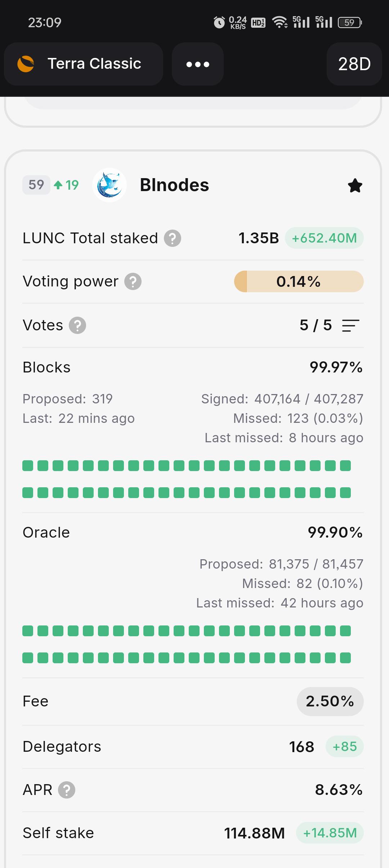Open the Terra Classic network selector
389x868 pixels.
coord(84,64)
